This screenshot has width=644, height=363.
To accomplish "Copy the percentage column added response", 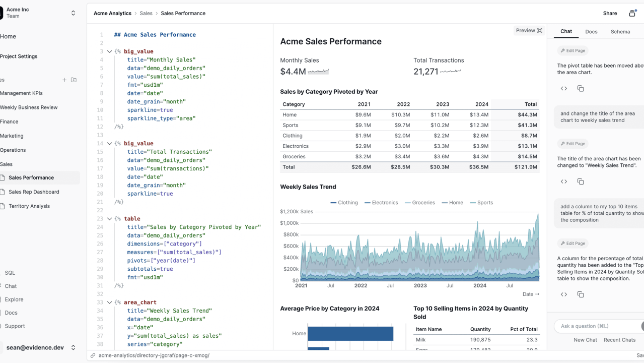I will point(580,294).
